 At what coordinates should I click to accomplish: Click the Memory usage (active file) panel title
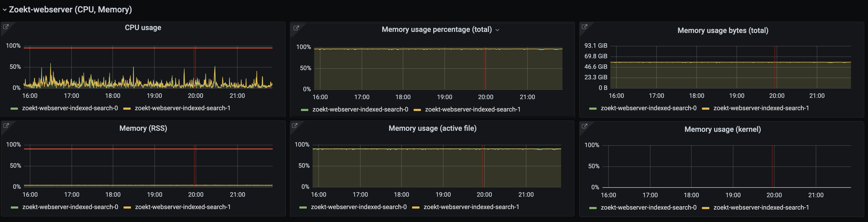(x=432, y=128)
